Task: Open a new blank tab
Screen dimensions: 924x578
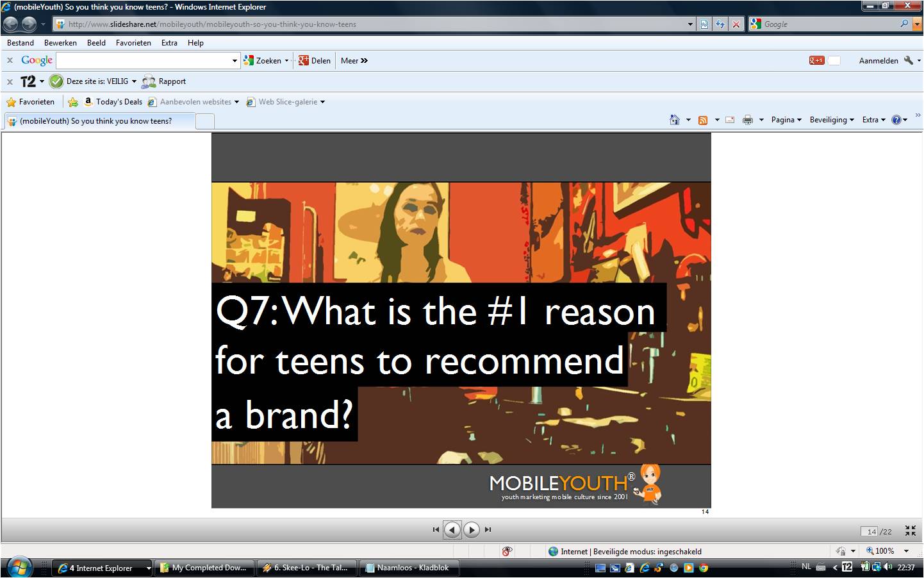Action: point(205,121)
